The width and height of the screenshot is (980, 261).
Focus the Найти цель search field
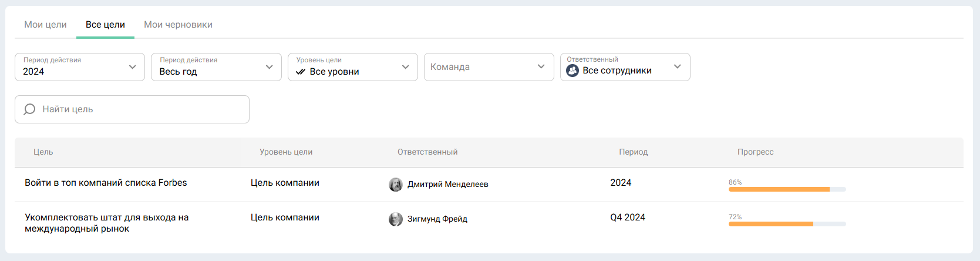coord(141,109)
